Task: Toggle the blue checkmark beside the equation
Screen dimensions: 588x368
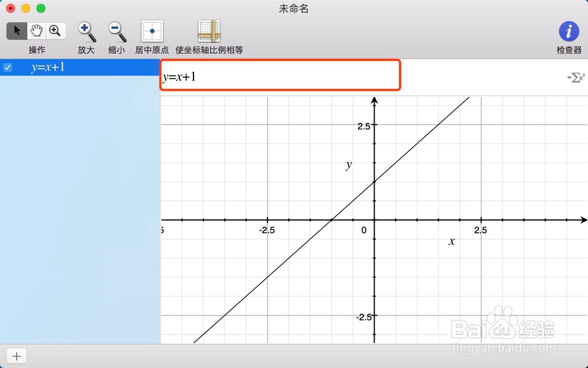Action: click(x=7, y=67)
